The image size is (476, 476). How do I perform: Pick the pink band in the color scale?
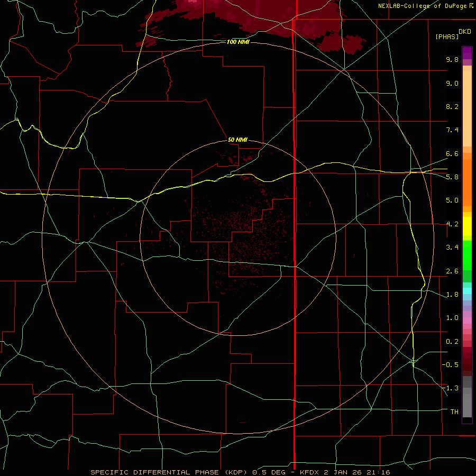467,321
